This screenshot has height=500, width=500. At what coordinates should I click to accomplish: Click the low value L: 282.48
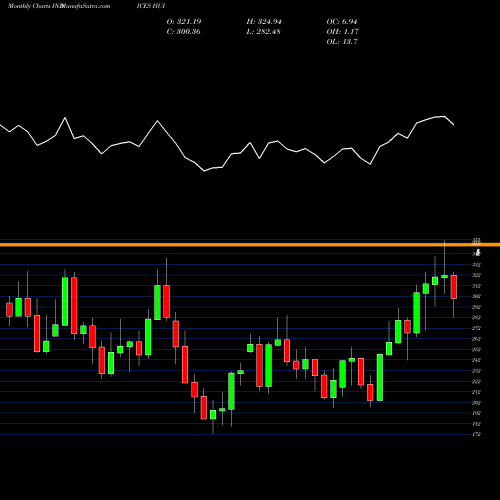263,32
